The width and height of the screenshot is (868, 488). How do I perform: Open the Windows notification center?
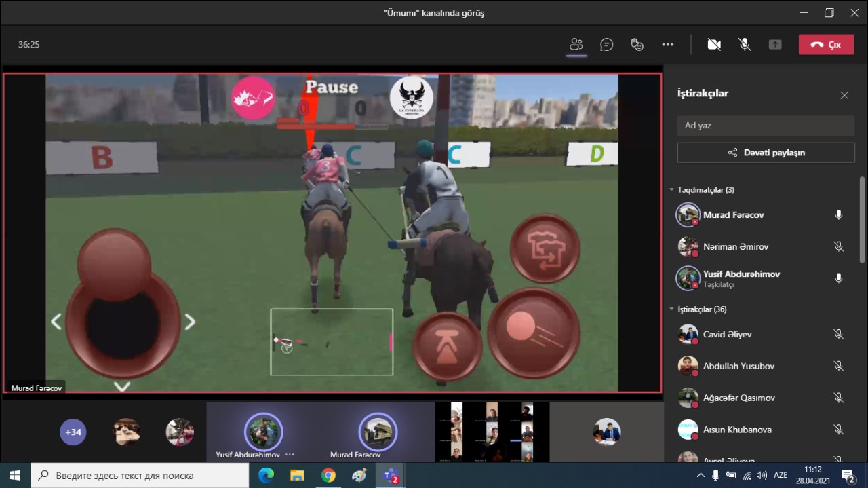[x=848, y=475]
